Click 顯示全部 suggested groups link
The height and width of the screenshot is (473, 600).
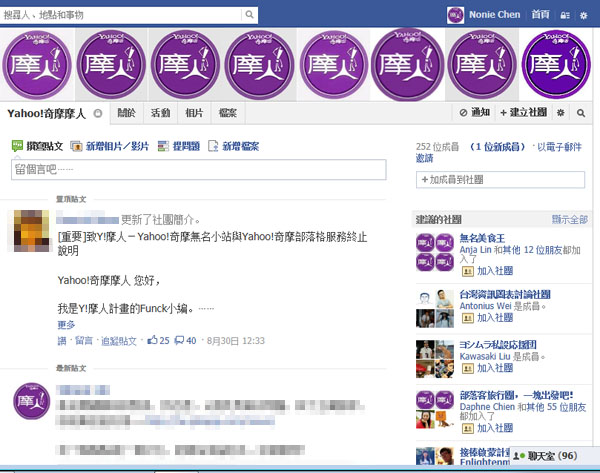[570, 219]
